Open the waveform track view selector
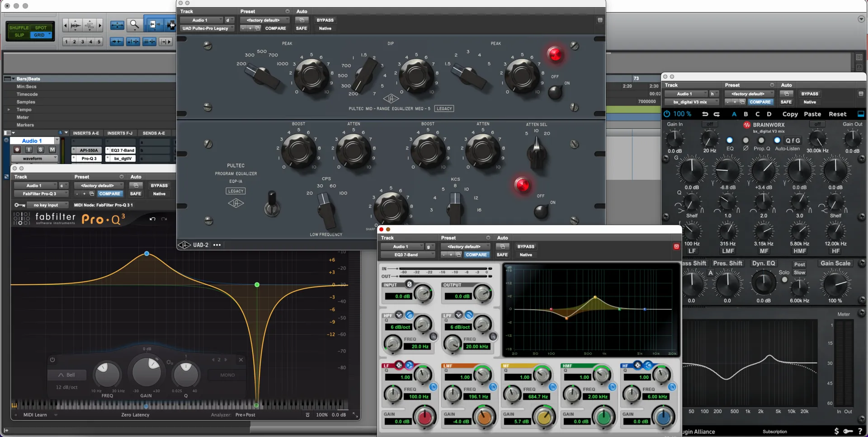868x437 pixels. 34,159
